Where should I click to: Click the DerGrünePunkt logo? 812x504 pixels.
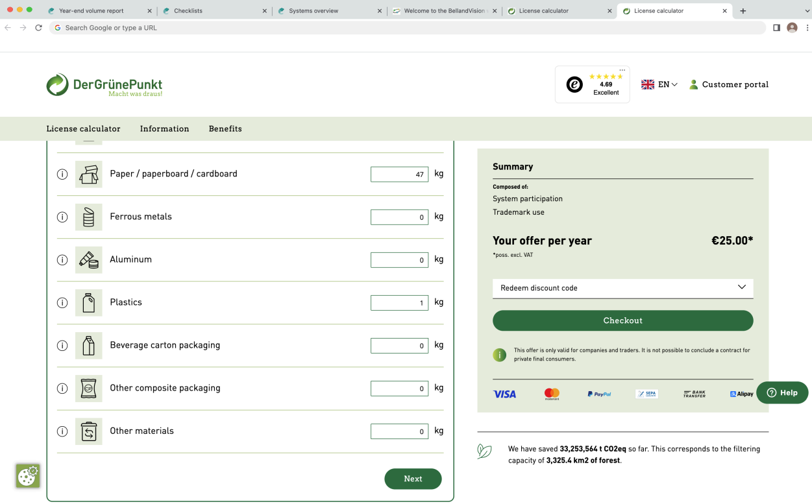pos(105,85)
